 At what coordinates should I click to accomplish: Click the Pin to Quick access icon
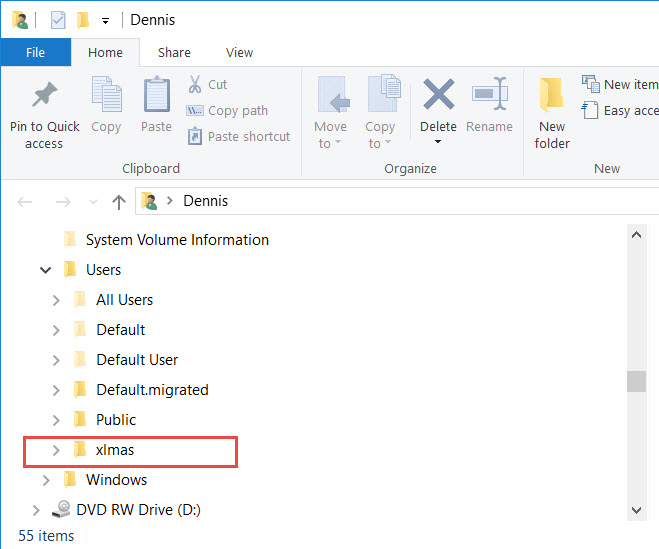[45, 95]
